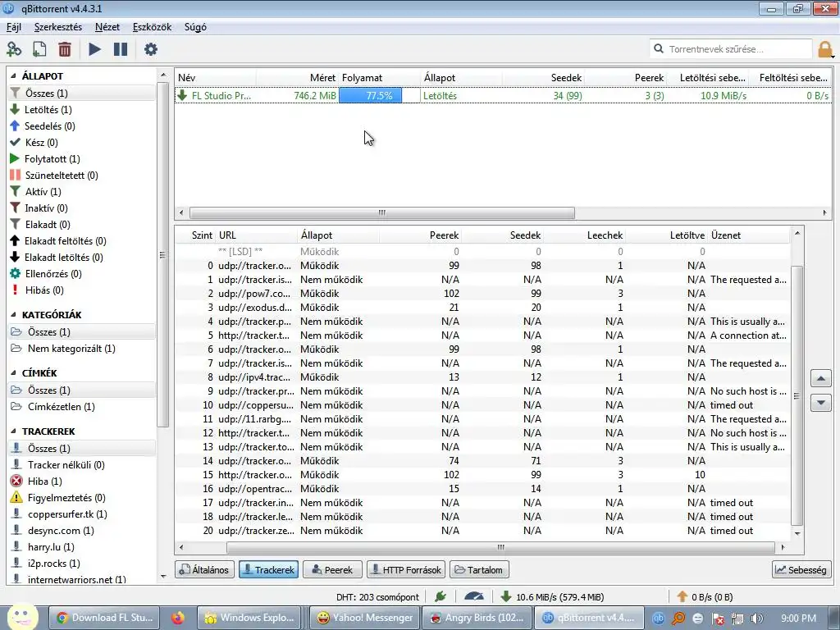Click the connection status plug icon
The image size is (840, 630).
[x=441, y=597]
